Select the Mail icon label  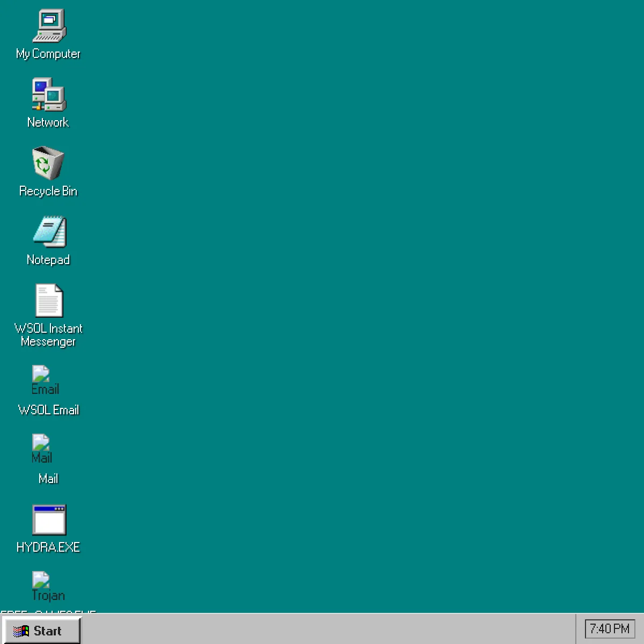[47, 479]
